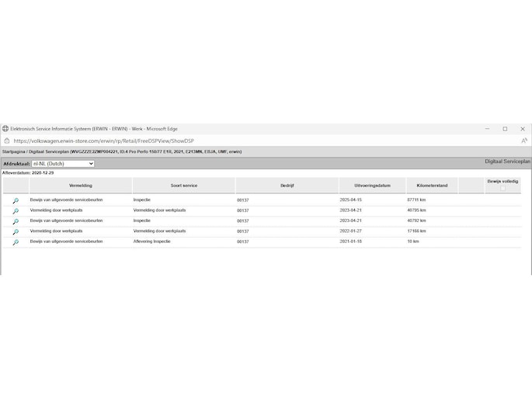Click the globe icon in the title bar
532x399 pixels.
6,129
